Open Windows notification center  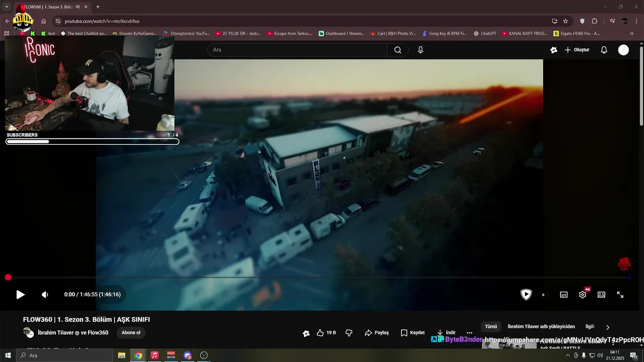634,355
